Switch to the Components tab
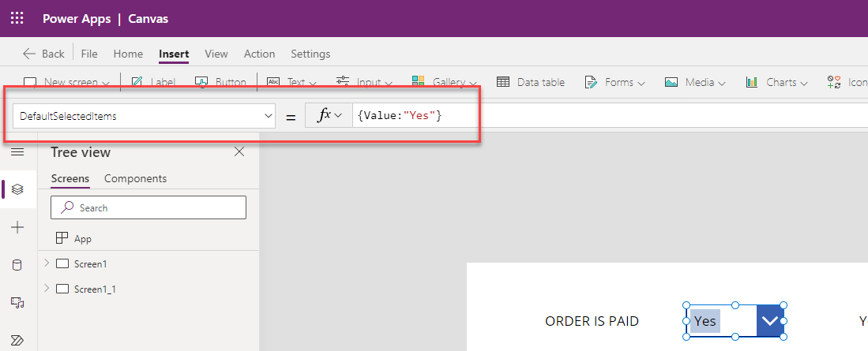Viewport: 868px width, 351px height. point(136,178)
